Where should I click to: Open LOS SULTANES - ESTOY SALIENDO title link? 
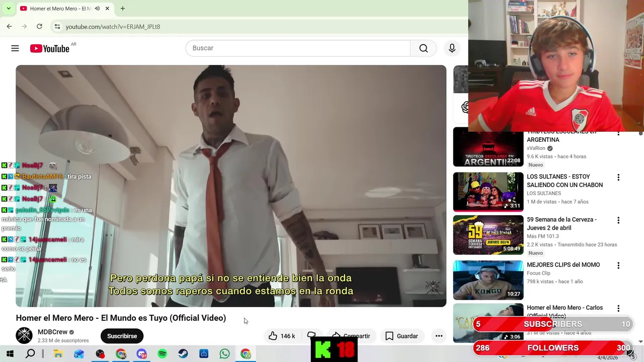pyautogui.click(x=565, y=181)
